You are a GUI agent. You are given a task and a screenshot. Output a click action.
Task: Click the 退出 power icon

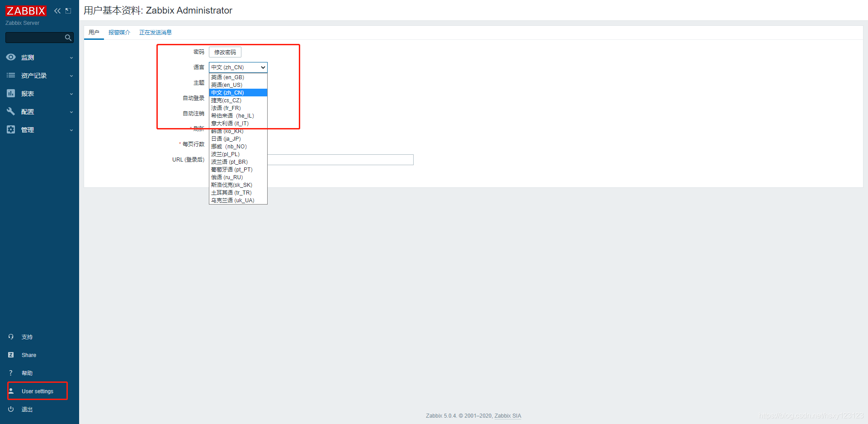(11, 409)
